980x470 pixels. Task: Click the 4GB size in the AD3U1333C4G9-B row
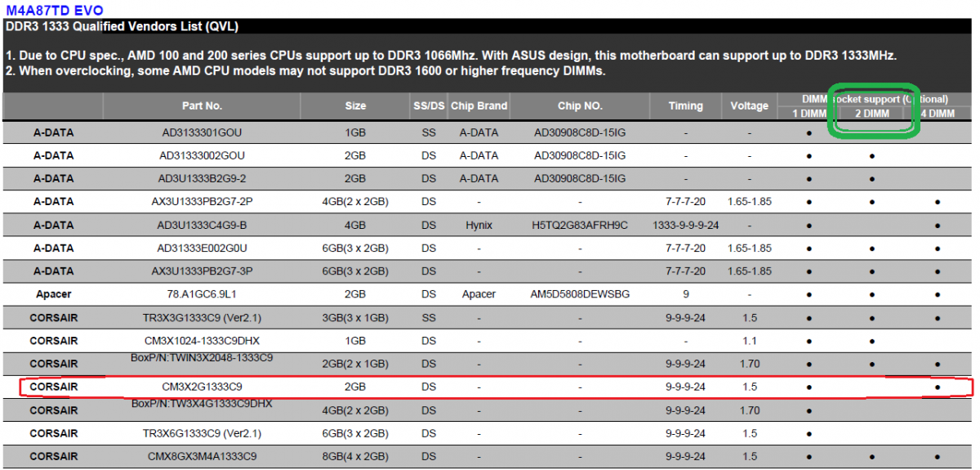click(x=355, y=225)
